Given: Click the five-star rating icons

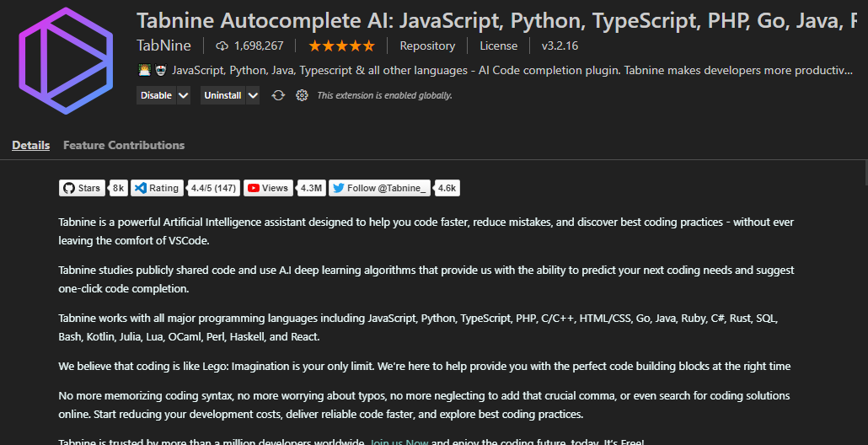Looking at the screenshot, I should pyautogui.click(x=341, y=46).
